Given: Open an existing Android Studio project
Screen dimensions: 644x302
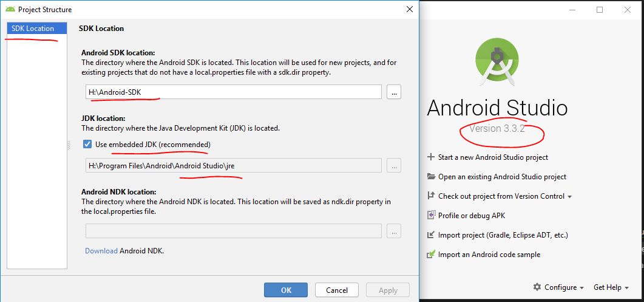Looking at the screenshot, I should click(503, 176).
